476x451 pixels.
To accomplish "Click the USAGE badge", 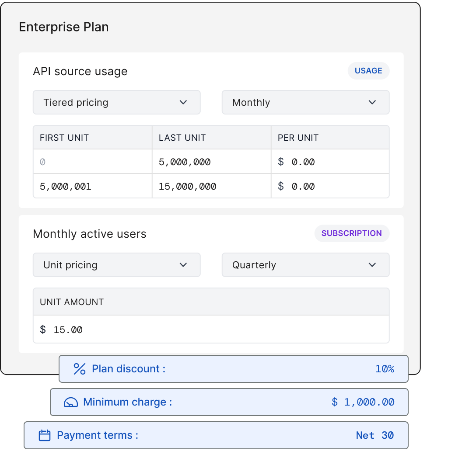I will coord(368,71).
